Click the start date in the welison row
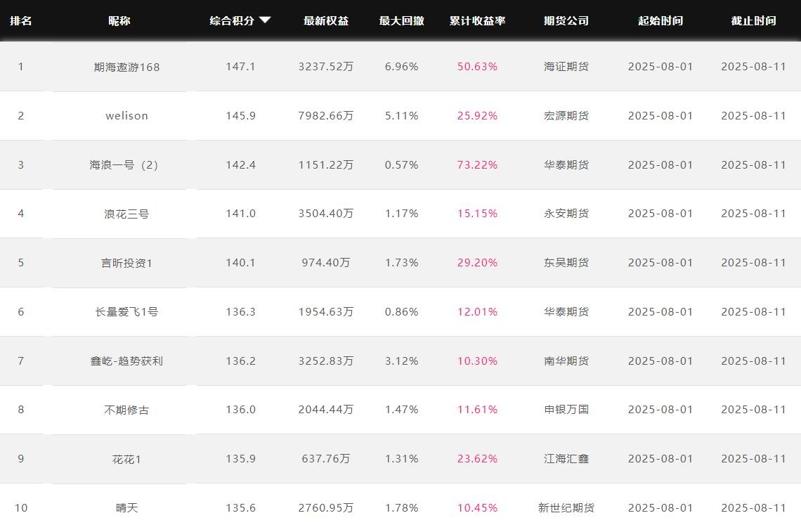 [x=660, y=115]
